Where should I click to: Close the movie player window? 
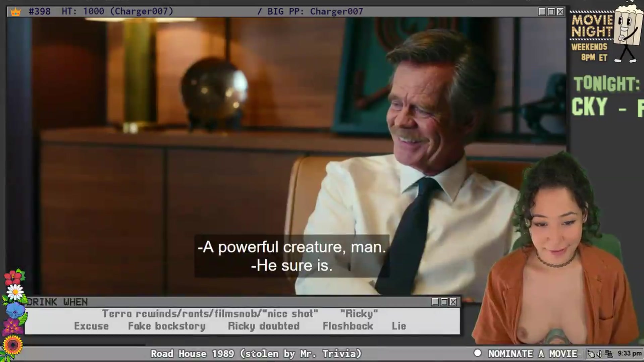tap(560, 12)
